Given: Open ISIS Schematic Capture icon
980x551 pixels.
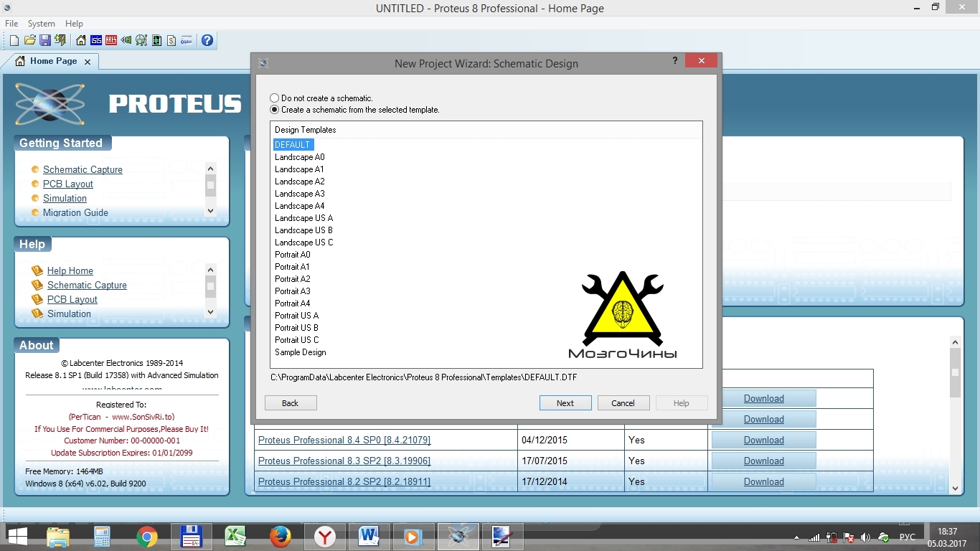Looking at the screenshot, I should tap(96, 40).
